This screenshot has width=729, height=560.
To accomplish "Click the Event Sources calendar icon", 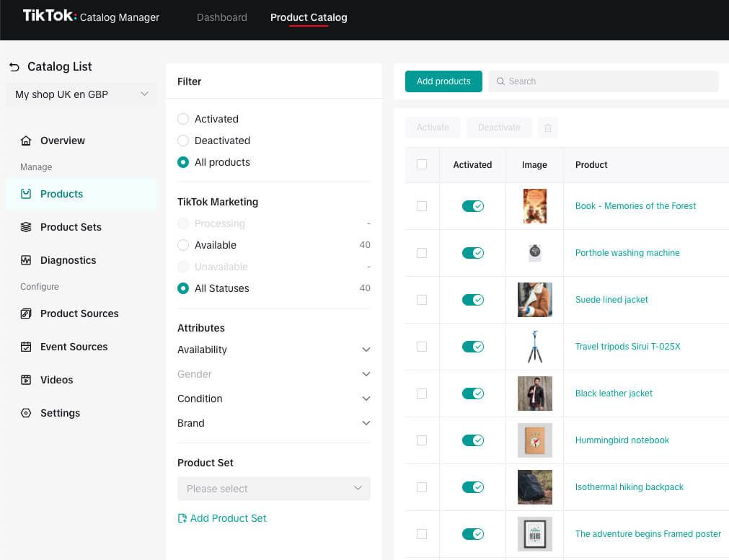I will (26, 347).
